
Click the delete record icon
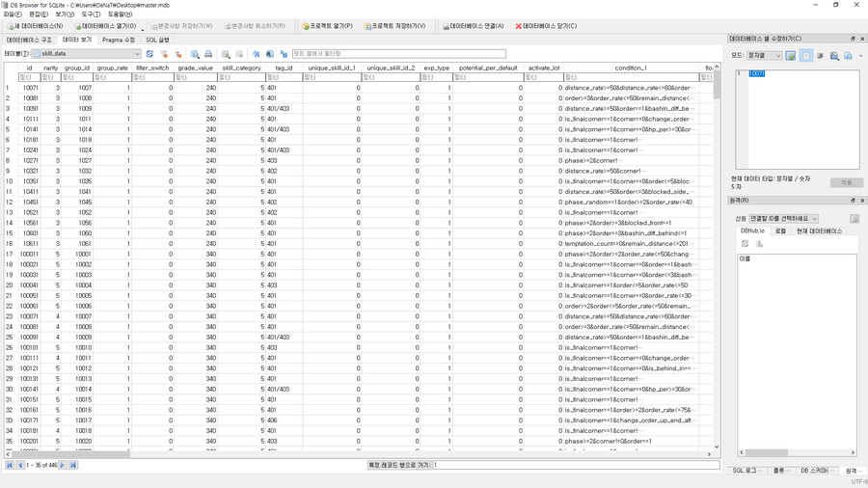tap(239, 54)
